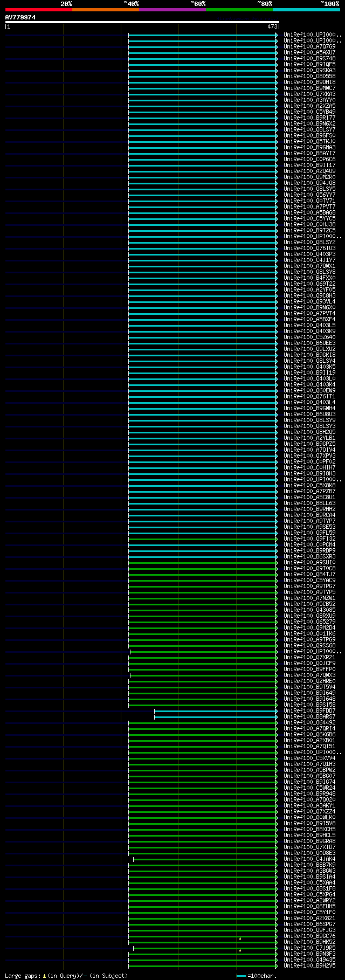345x980 pixels.
Task: Select label UniRef100_A7NZW1
Action: click(x=309, y=598)
